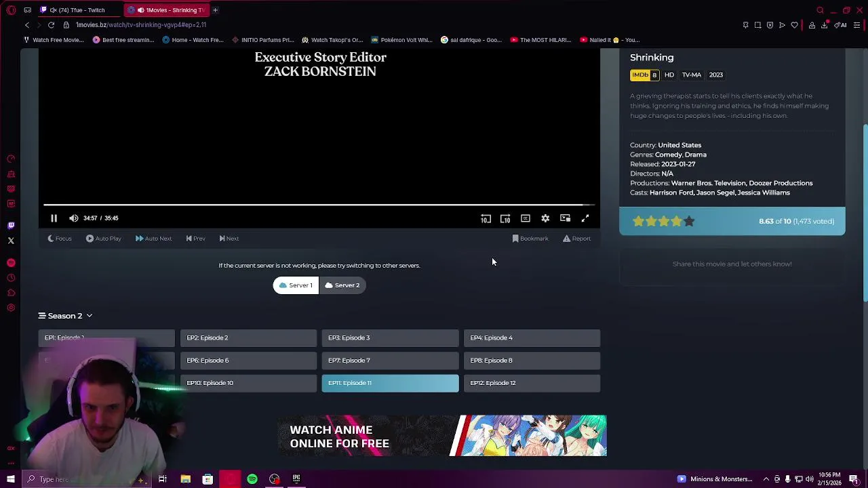The height and width of the screenshot is (488, 868).
Task: Open the Watch Free Movie bookmark
Action: pos(54,40)
